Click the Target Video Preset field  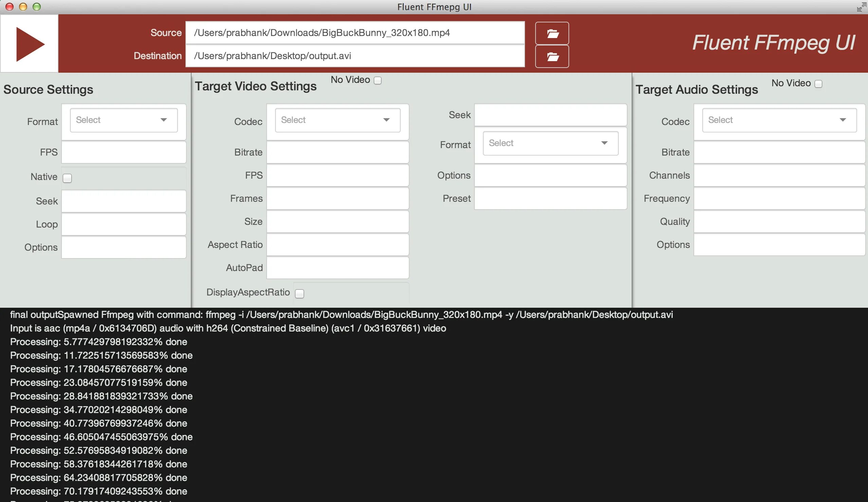[550, 198]
